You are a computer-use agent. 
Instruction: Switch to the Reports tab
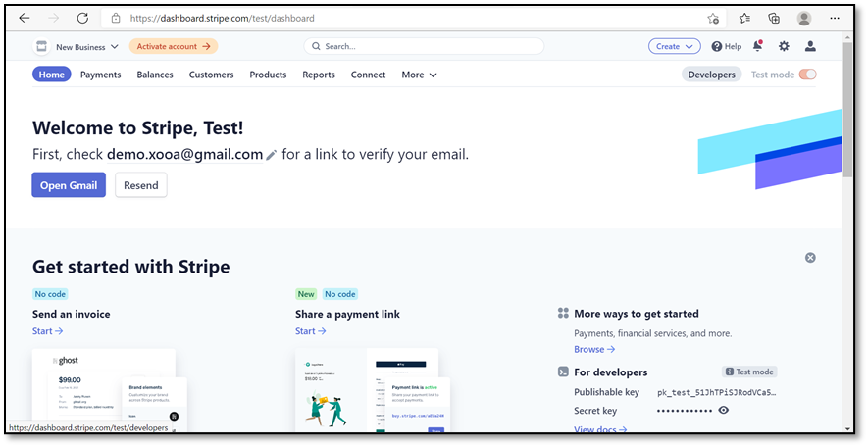pyautogui.click(x=319, y=74)
